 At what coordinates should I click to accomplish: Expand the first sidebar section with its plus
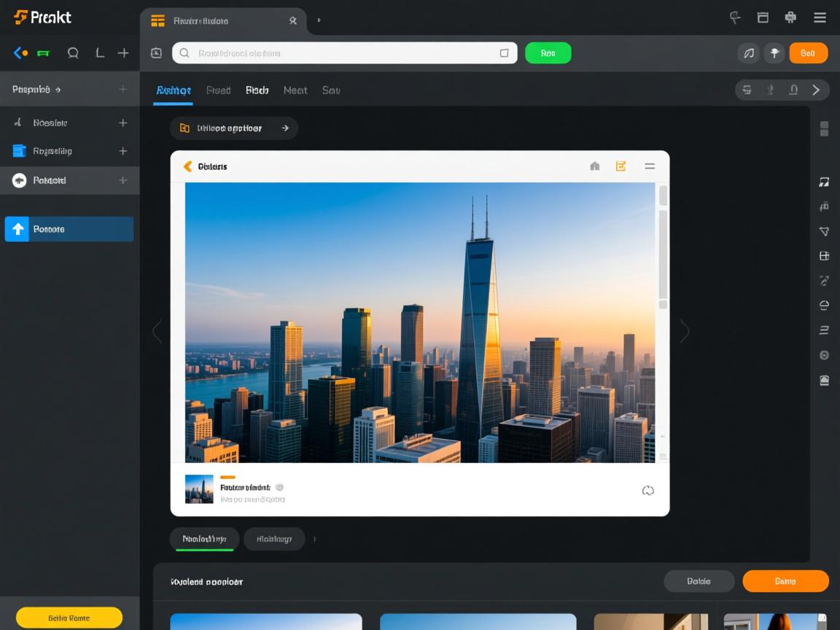(x=122, y=90)
